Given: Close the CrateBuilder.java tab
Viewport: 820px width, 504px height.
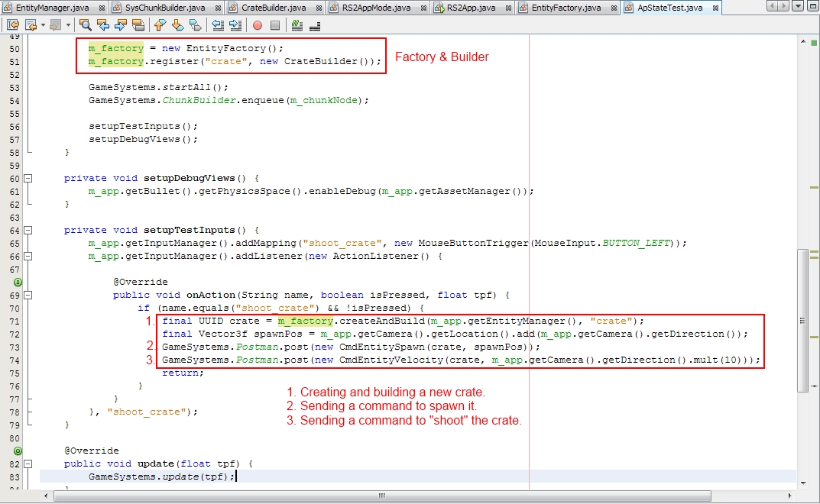Looking at the screenshot, I should pos(319,8).
